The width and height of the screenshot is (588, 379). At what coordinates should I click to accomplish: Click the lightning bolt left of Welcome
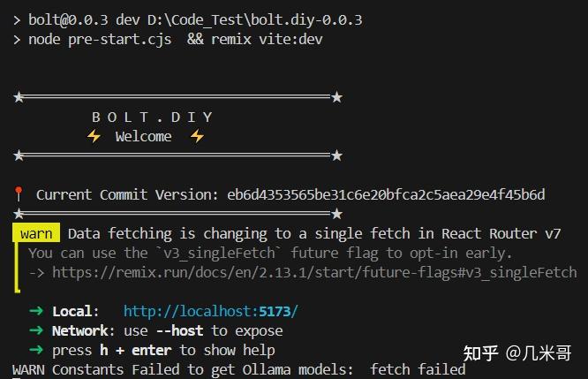tap(94, 136)
